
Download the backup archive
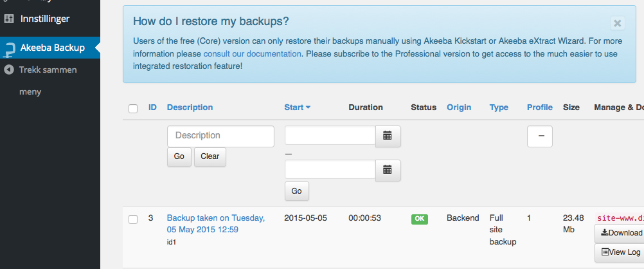point(621,233)
